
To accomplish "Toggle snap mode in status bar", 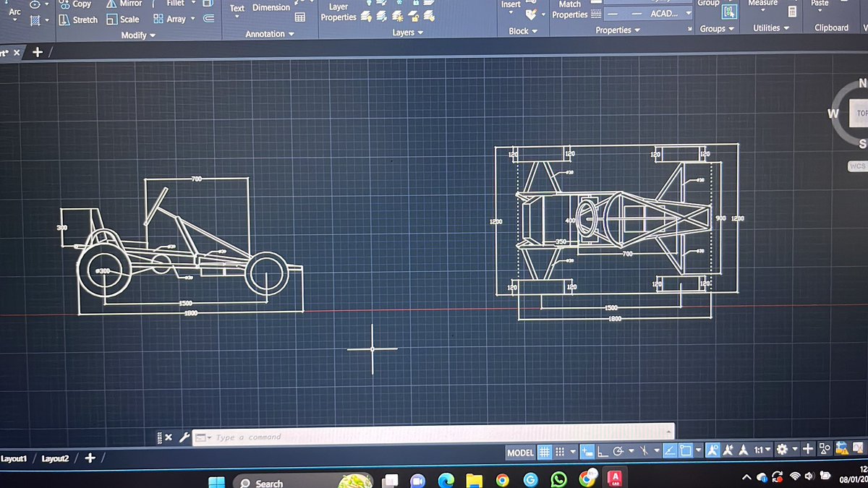I will coord(559,453).
